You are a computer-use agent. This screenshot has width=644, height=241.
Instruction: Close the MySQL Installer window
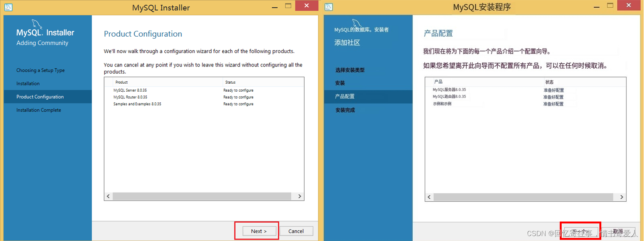click(x=307, y=5)
